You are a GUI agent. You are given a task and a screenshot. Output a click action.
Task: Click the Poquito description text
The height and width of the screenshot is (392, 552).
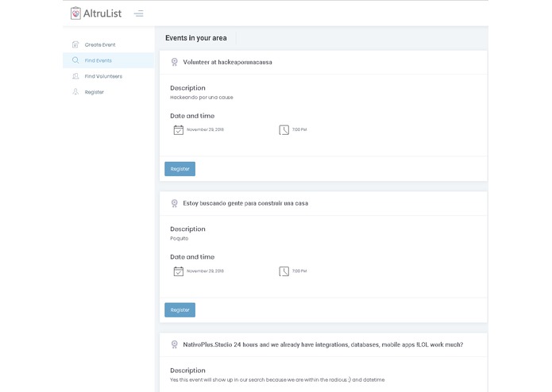point(179,238)
